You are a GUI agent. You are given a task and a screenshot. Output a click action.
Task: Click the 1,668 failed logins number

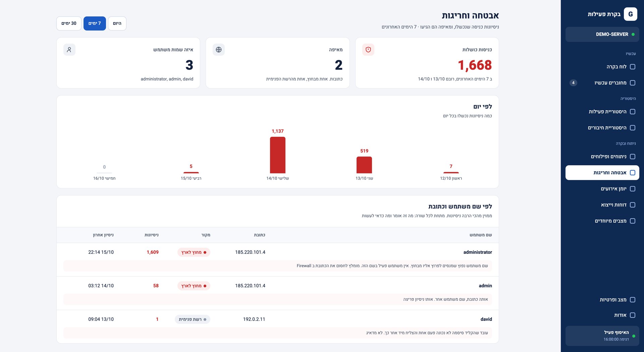pyautogui.click(x=475, y=65)
